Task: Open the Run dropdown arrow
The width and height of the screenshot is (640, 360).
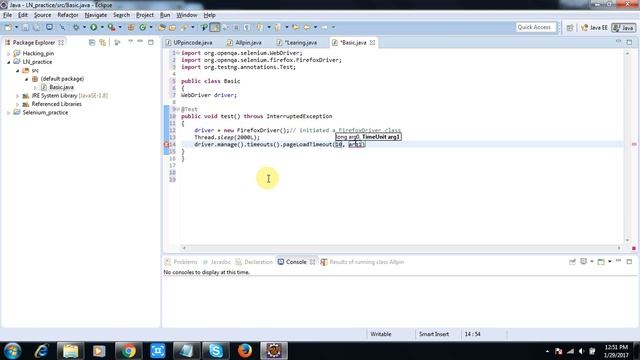Action: pos(102,27)
